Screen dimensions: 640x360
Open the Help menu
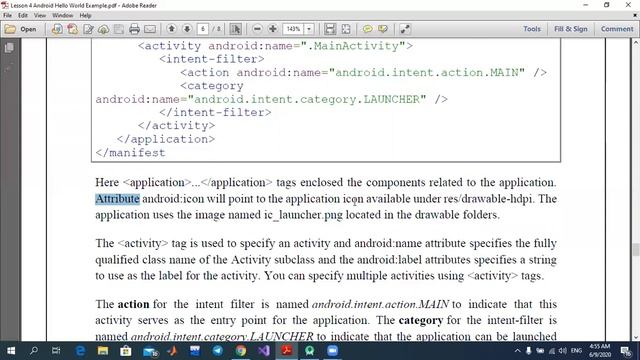[x=85, y=16]
